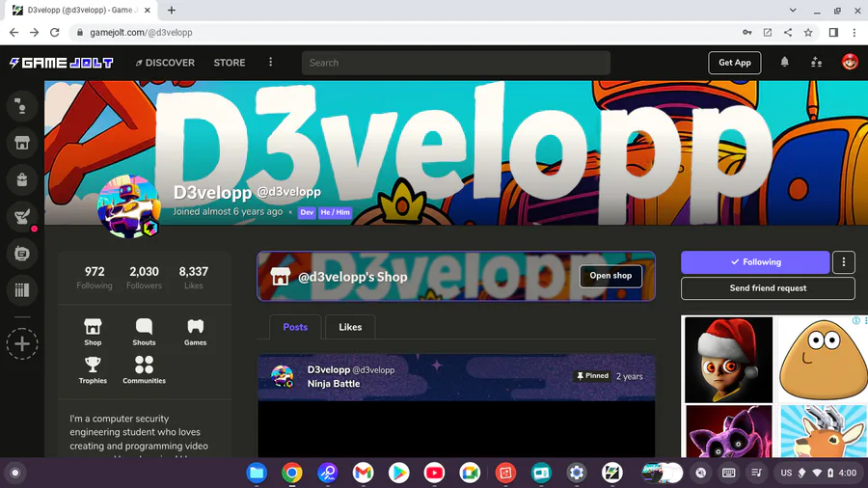
Task: Go back in the browser
Action: (14, 33)
